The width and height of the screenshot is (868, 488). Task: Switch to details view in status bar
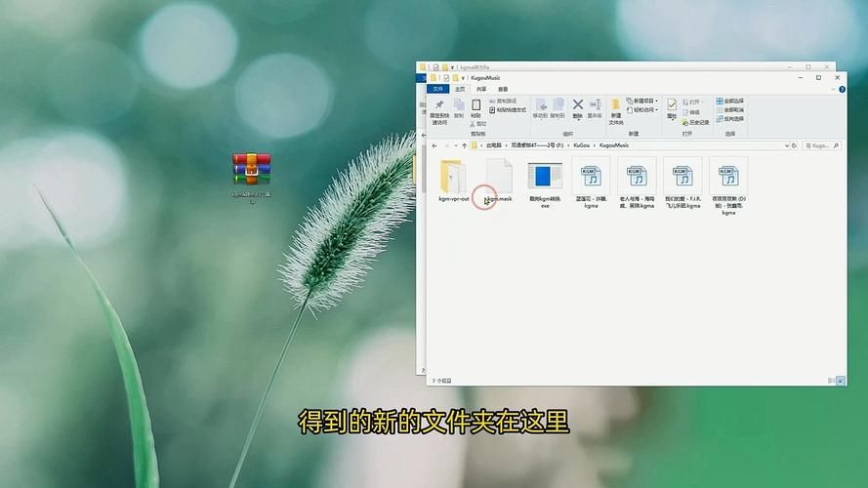point(833,380)
